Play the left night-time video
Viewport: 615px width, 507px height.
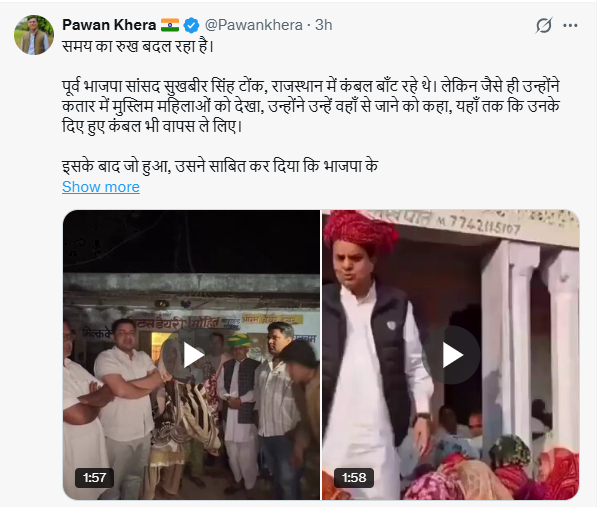point(192,355)
